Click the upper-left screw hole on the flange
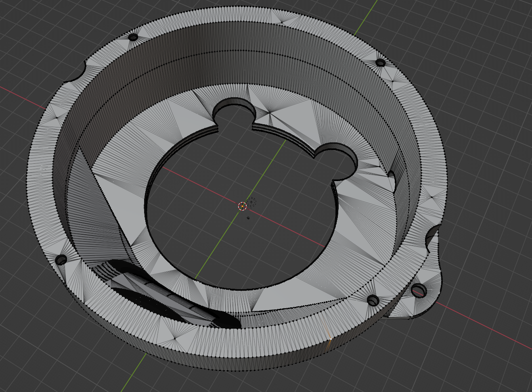The width and height of the screenshot is (532, 392). (x=133, y=38)
